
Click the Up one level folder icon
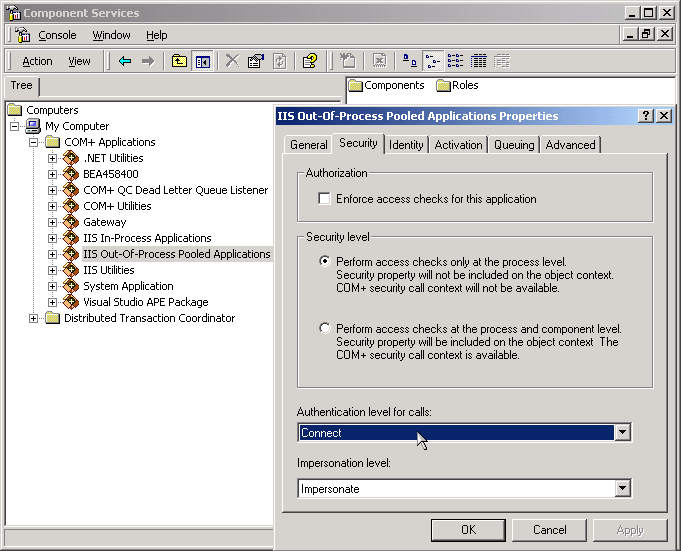coord(179,61)
